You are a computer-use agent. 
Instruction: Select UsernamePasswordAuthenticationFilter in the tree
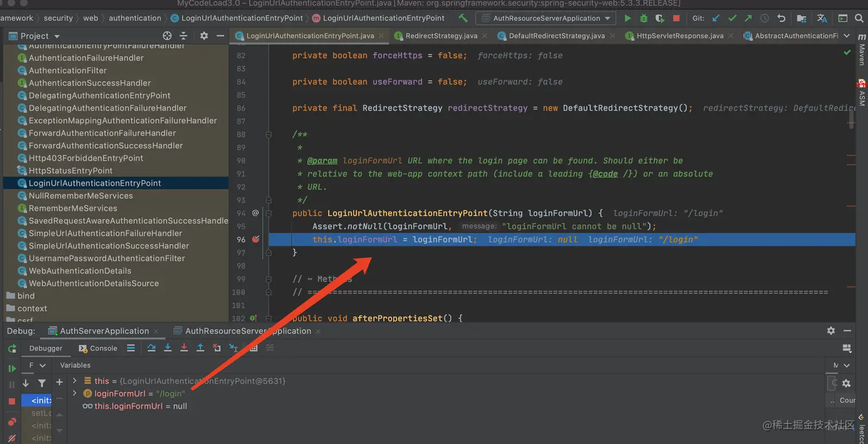[x=107, y=258]
